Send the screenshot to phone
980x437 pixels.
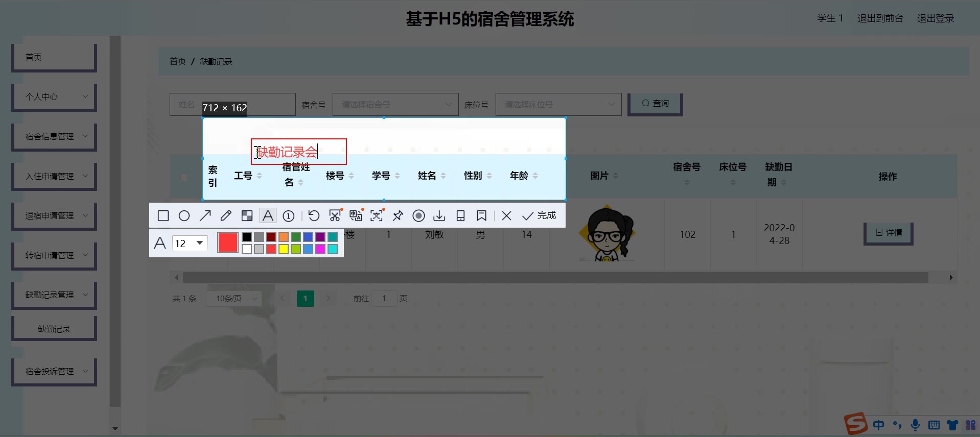click(x=460, y=216)
